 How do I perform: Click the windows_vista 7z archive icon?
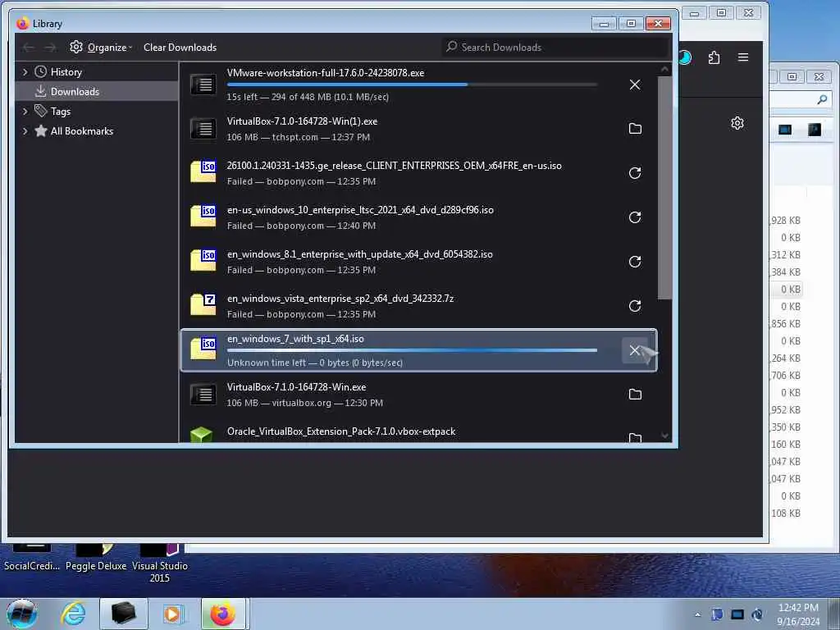point(203,304)
